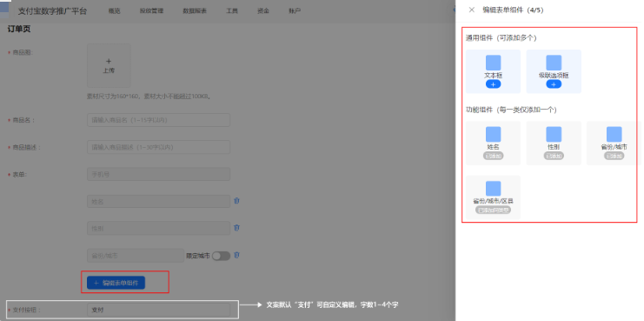The image size is (644, 321).
Task: Open the 数据报表 navigation tab
Action: click(x=195, y=11)
